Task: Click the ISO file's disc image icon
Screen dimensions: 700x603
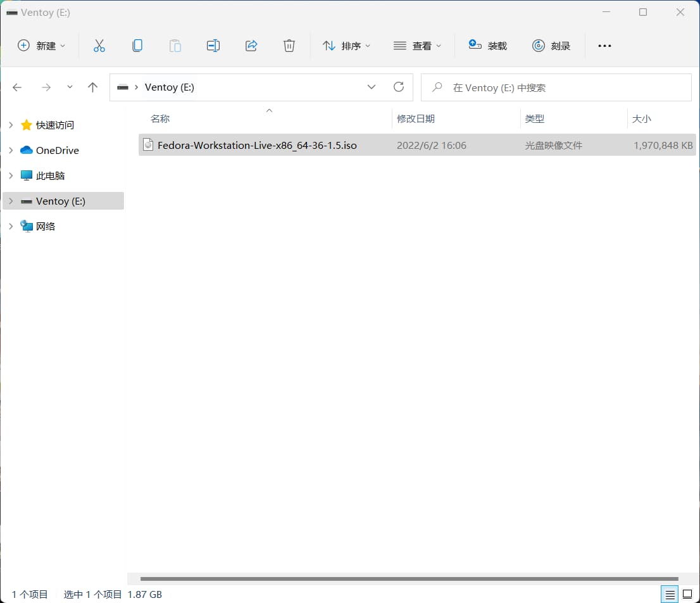Action: pos(148,144)
